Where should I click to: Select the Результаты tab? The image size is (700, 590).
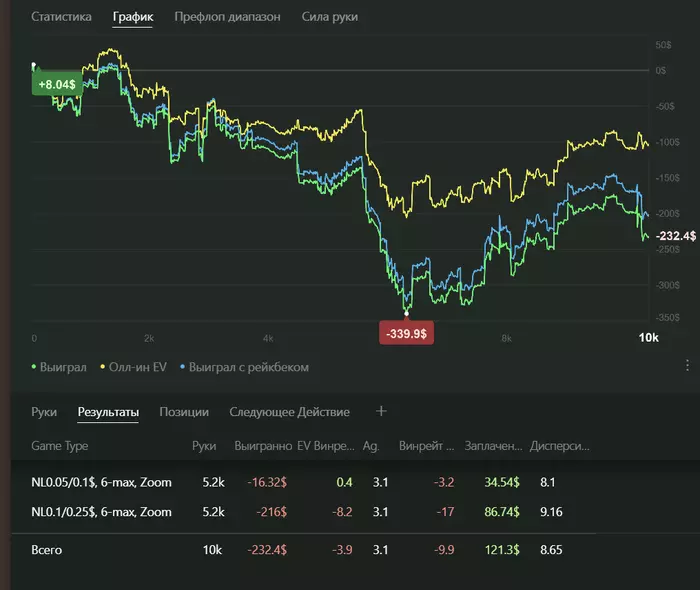coord(108,412)
